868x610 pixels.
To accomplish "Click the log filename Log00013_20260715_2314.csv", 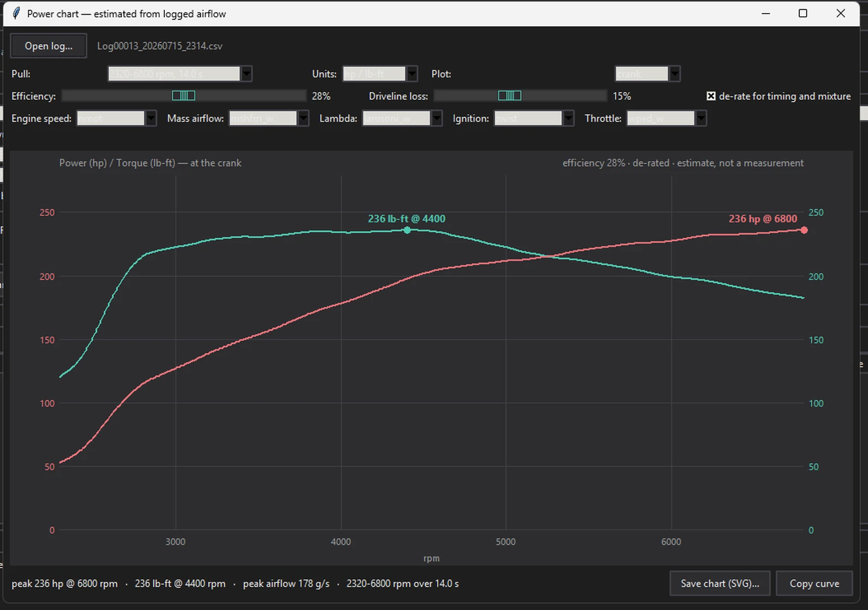I will coord(159,46).
